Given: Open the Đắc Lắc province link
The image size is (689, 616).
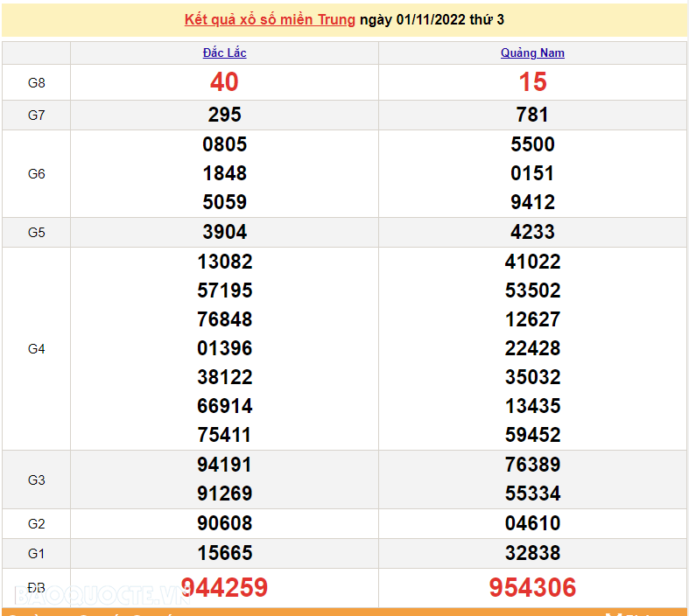Looking at the screenshot, I should (224, 52).
